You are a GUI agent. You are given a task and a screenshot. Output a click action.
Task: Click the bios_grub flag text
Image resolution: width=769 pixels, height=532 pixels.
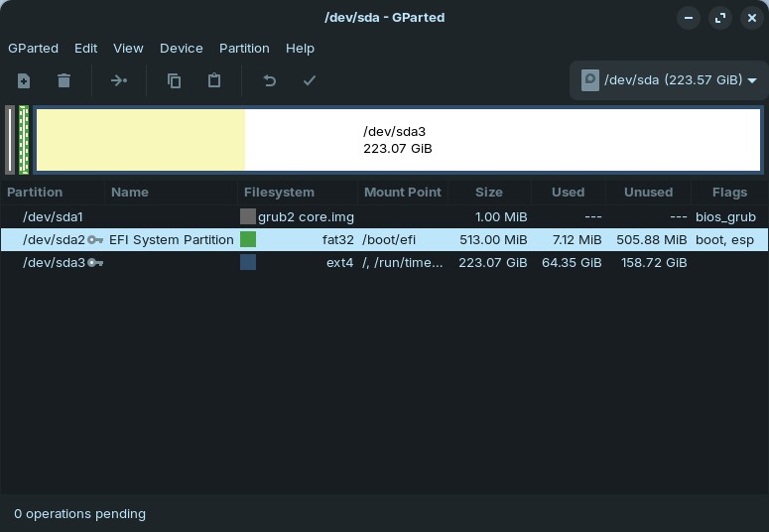[725, 217]
